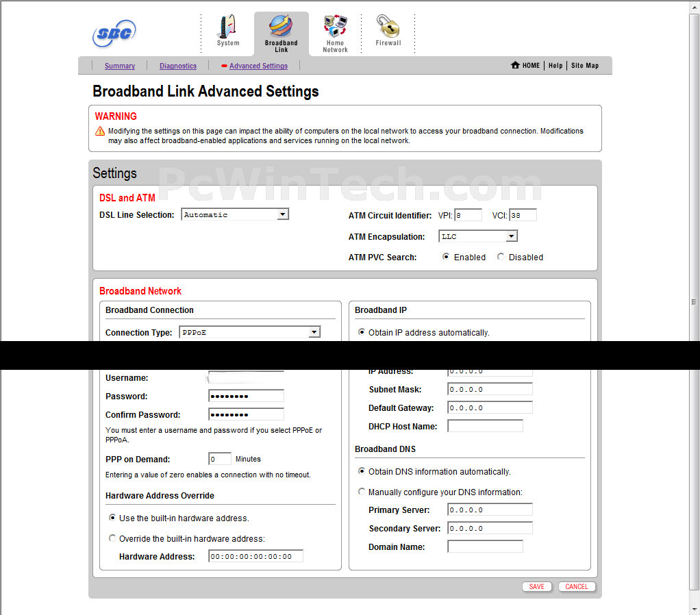This screenshot has width=700, height=615.
Task: Select Disabled for ATM PVC Search
Action: click(x=501, y=257)
